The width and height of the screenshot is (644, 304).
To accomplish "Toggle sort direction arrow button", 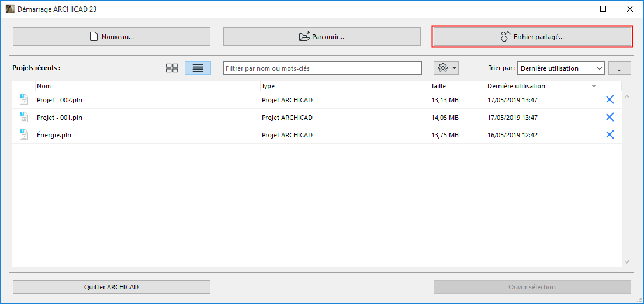I will 620,68.
